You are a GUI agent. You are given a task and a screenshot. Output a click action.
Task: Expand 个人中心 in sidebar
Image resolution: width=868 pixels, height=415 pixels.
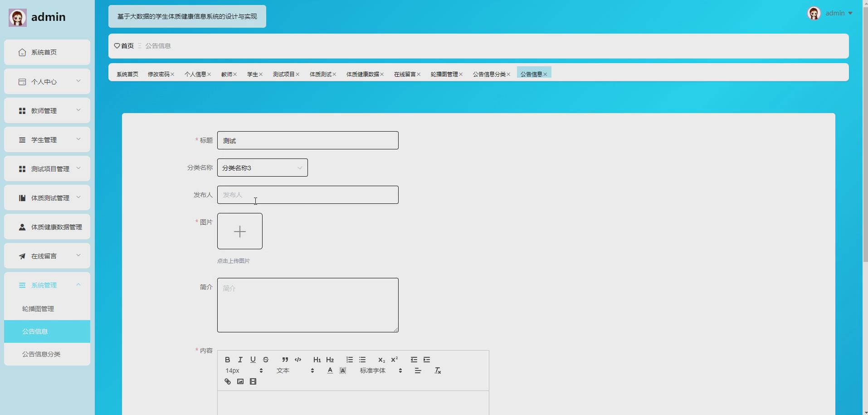click(x=47, y=82)
